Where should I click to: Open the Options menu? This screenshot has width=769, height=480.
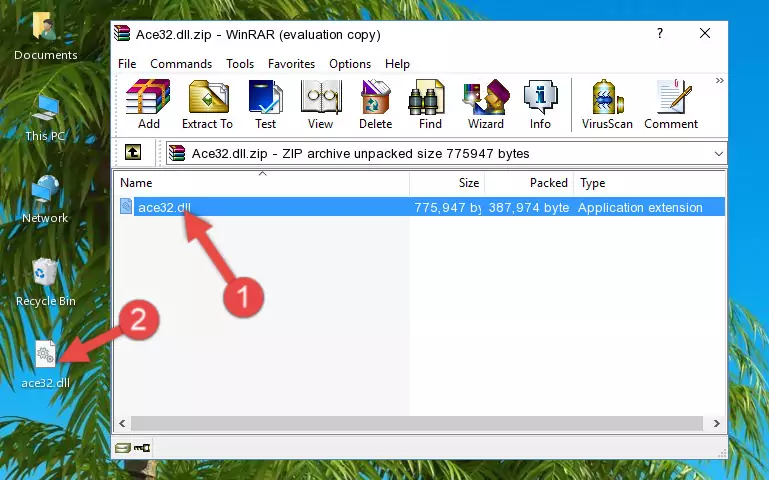click(350, 64)
